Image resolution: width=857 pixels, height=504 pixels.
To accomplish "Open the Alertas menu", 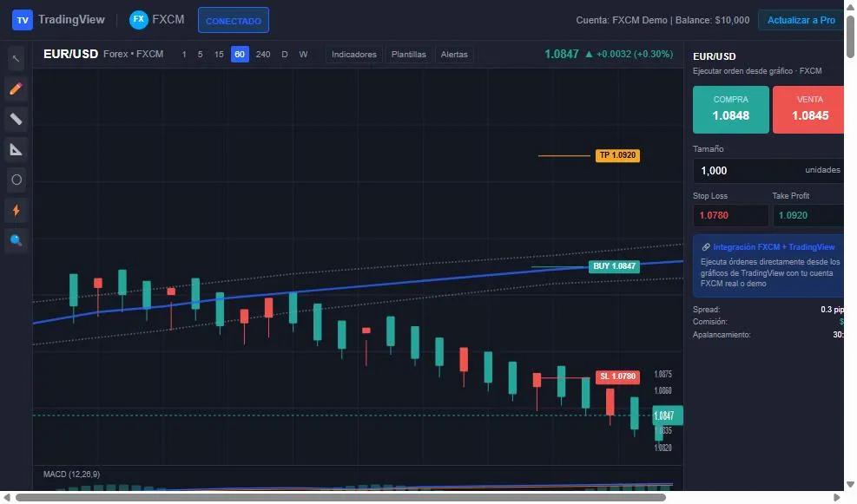I will pos(454,54).
